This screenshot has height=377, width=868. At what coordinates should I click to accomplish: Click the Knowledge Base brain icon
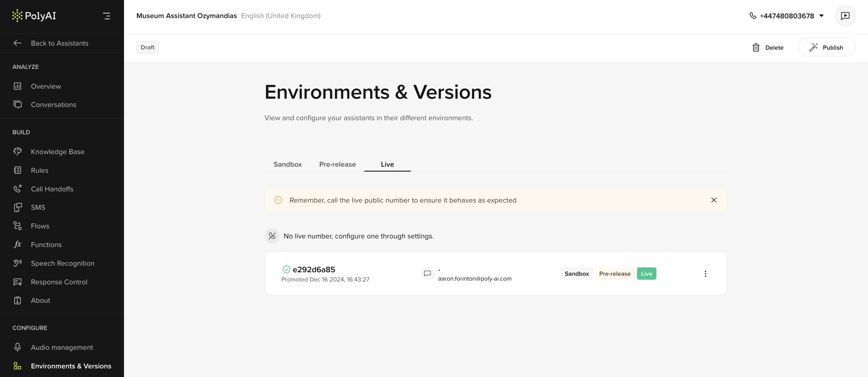[x=18, y=151]
